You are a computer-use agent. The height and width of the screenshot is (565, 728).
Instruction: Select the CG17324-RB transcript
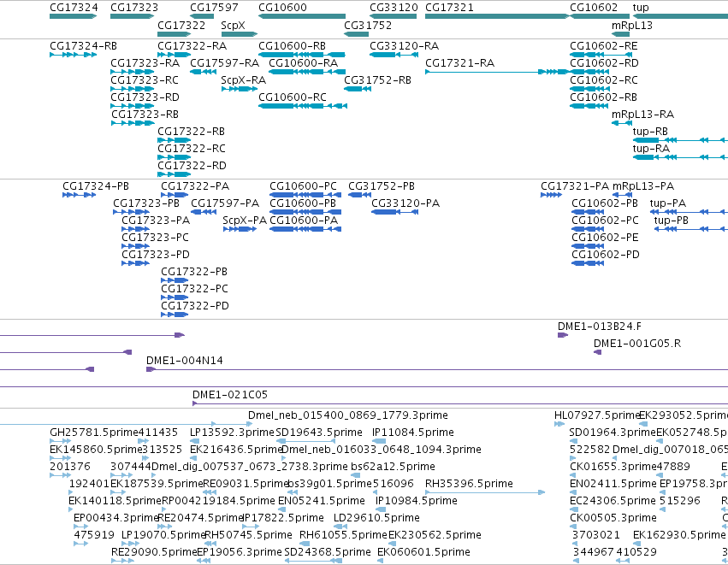click(83, 46)
